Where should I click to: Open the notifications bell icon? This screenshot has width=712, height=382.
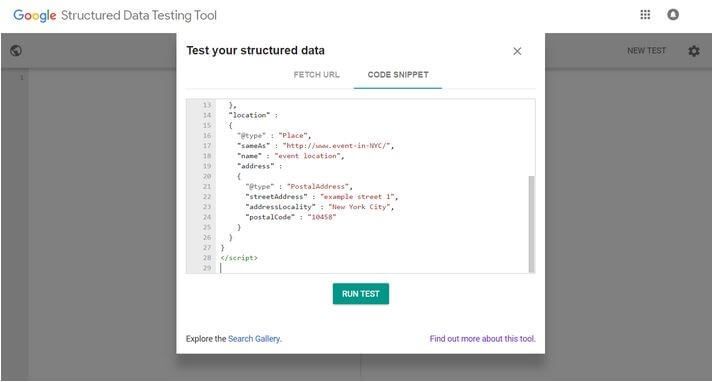(x=673, y=15)
